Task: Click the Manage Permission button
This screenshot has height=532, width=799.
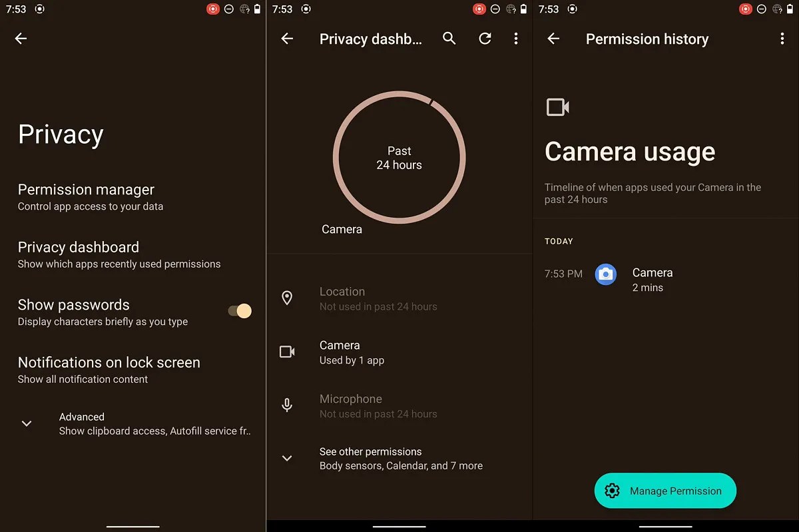Action: 665,491
